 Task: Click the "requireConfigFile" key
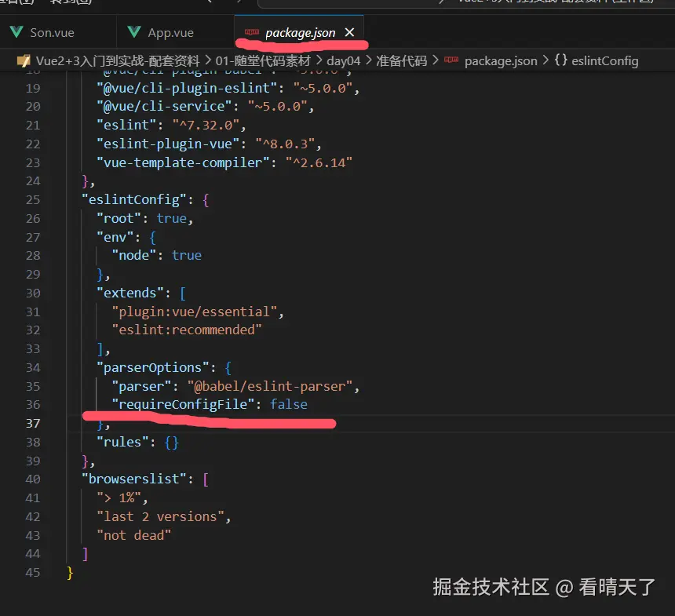[x=183, y=404]
